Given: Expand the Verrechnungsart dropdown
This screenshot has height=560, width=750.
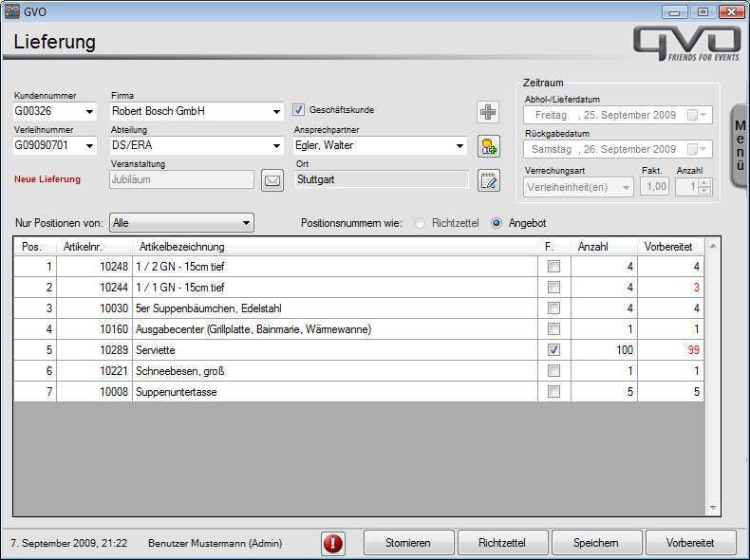Looking at the screenshot, I should click(626, 187).
